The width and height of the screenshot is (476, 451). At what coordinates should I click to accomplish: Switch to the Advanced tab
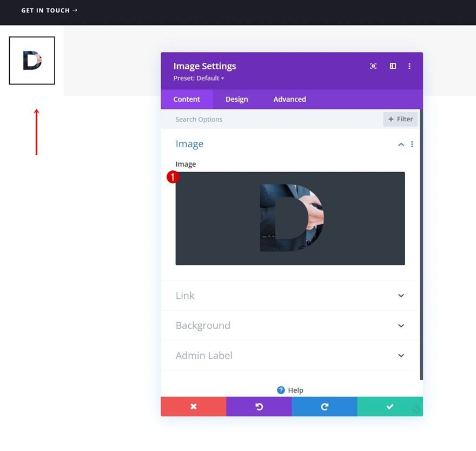pos(289,99)
